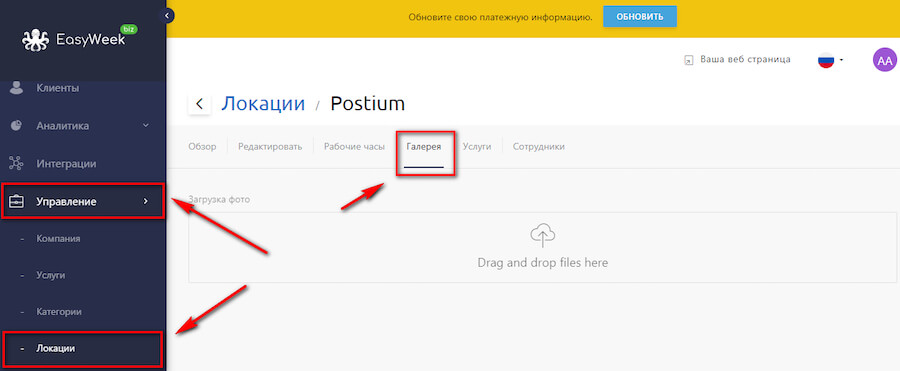Click the ОБНОВИТЬ button
The width and height of the screenshot is (900, 371).
[x=639, y=17]
